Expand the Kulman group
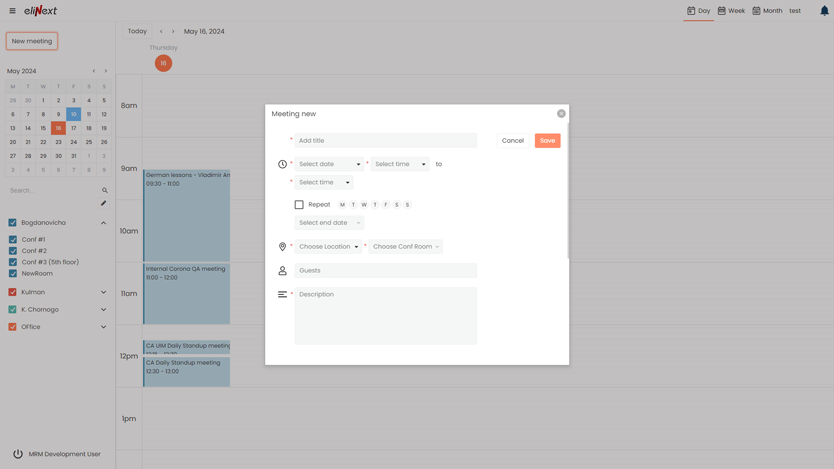The height and width of the screenshot is (469, 834). (x=103, y=292)
